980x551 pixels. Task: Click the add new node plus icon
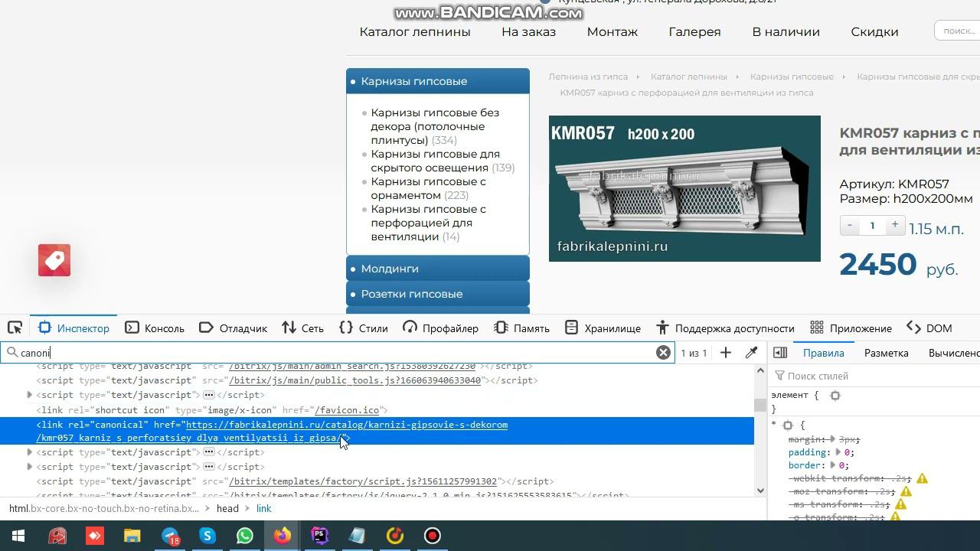point(726,353)
